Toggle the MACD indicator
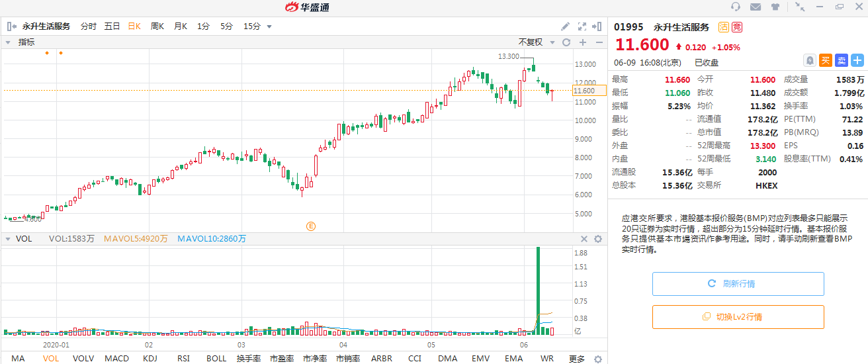Viewport: 868px width, 364px height. 117,359
